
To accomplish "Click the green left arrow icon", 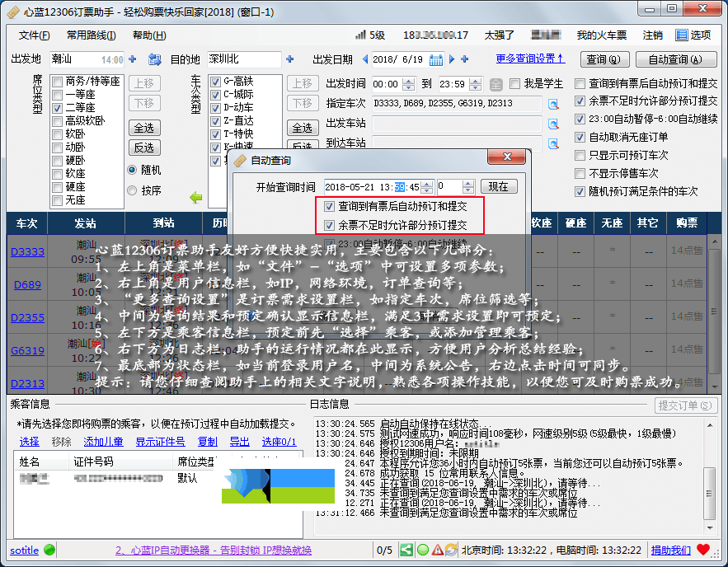I will pyautogui.click(x=196, y=198).
